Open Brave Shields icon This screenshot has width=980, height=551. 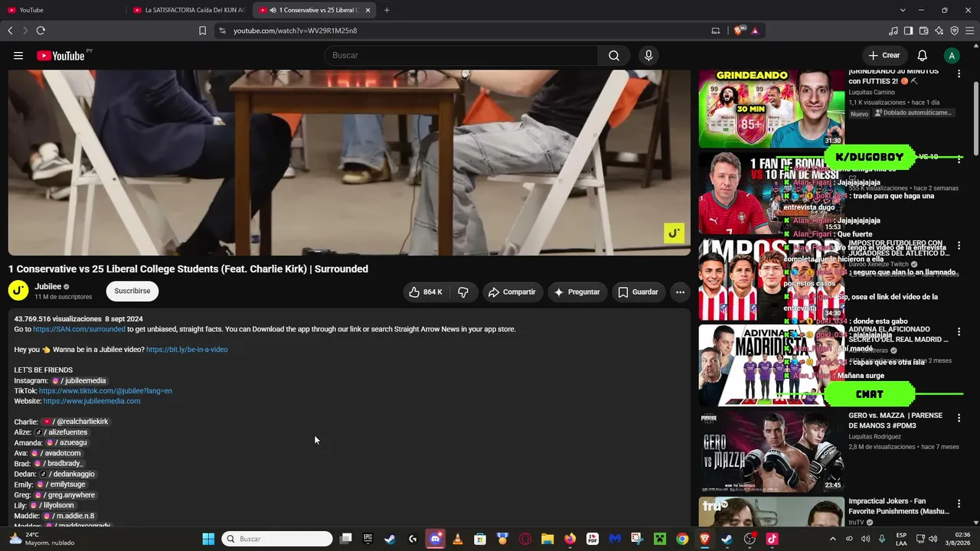(738, 31)
